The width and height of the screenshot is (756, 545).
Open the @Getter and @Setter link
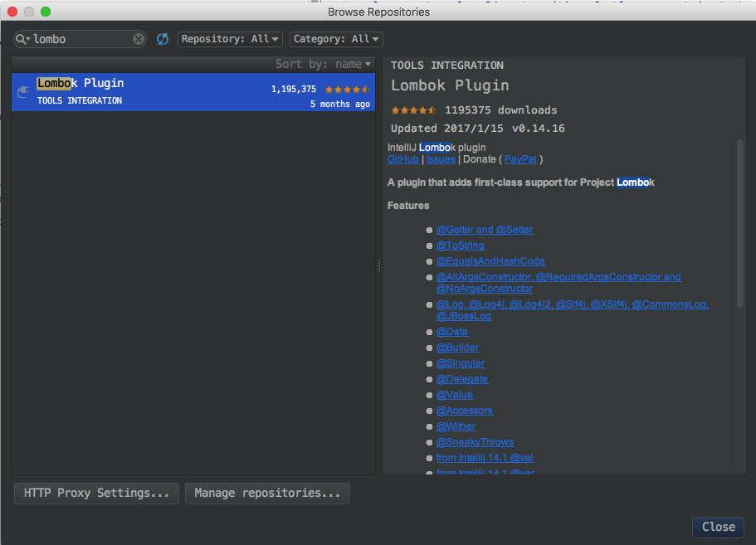[485, 230]
